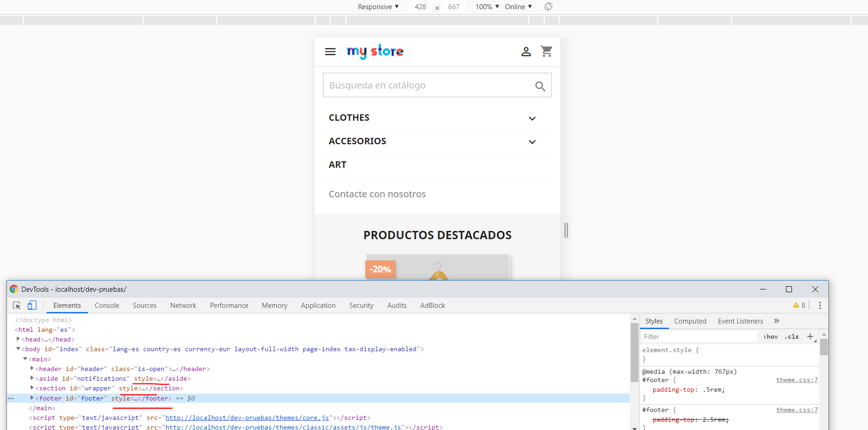Open the Audits tab

coord(397,305)
